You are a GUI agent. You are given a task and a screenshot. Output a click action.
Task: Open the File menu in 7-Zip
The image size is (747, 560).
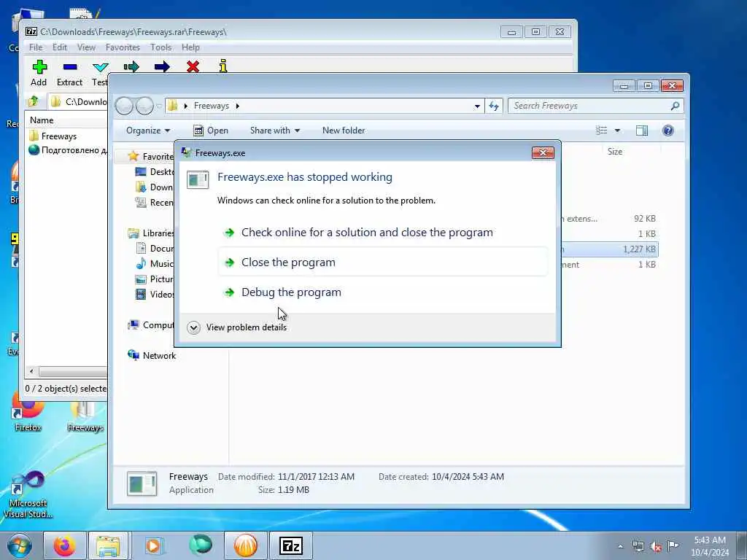pos(36,47)
